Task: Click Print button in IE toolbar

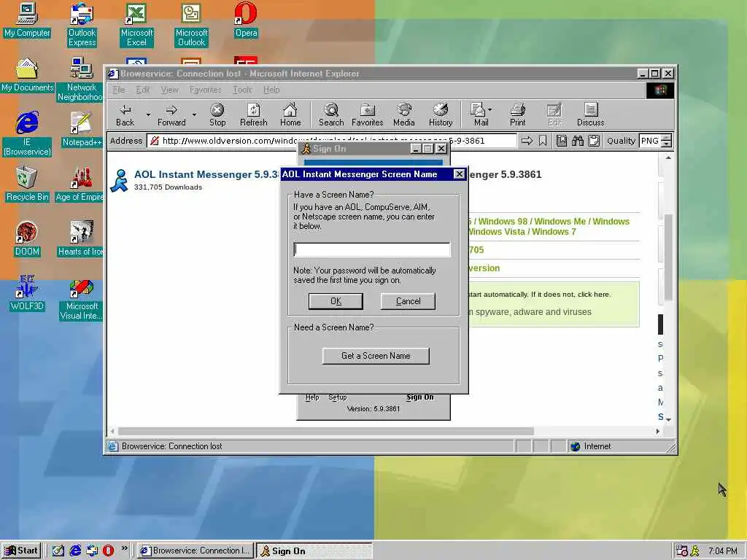Action: [517, 115]
